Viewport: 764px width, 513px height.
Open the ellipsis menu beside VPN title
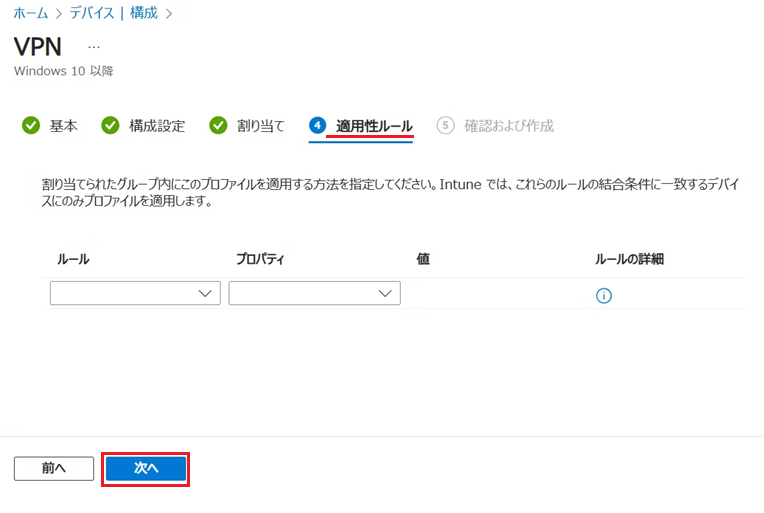point(94,47)
